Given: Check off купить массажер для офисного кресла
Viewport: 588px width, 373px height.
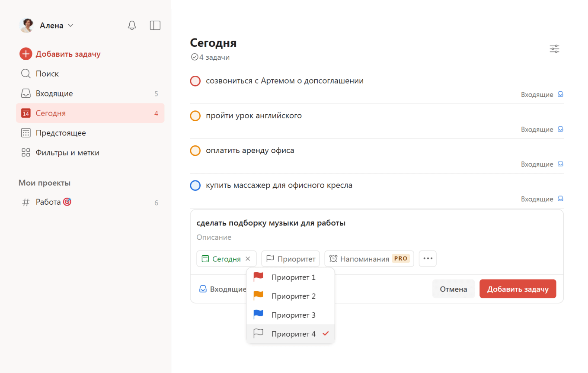Looking at the screenshot, I should [195, 185].
